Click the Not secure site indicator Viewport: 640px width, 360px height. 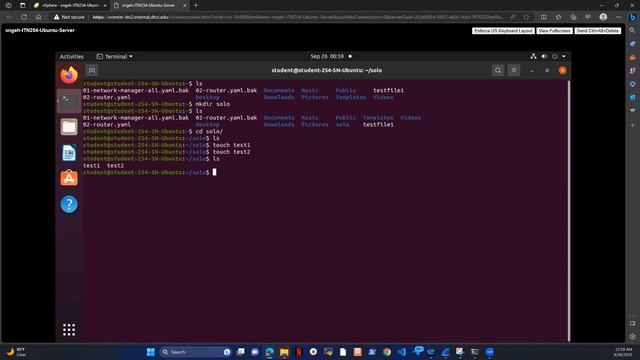pos(69,17)
